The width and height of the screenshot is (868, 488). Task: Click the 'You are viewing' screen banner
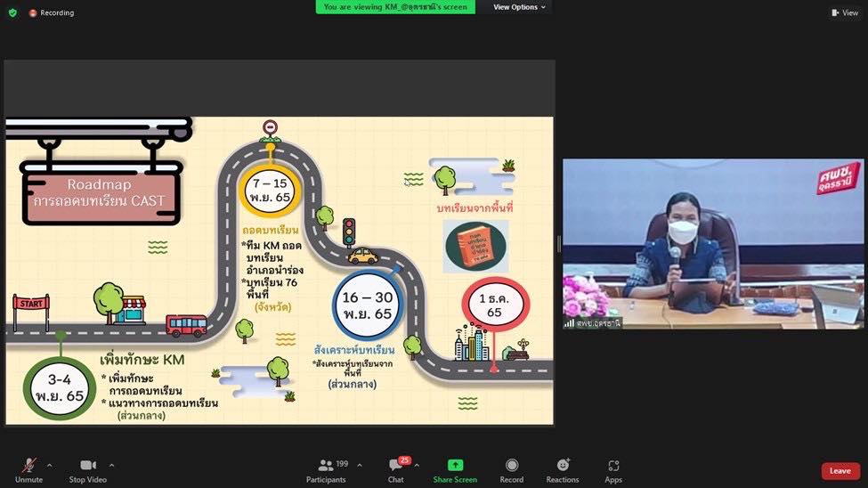(395, 7)
